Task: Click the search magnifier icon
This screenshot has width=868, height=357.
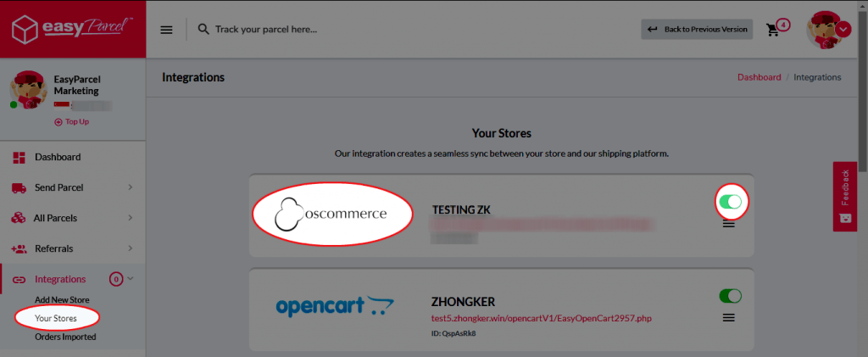Action: tap(203, 30)
